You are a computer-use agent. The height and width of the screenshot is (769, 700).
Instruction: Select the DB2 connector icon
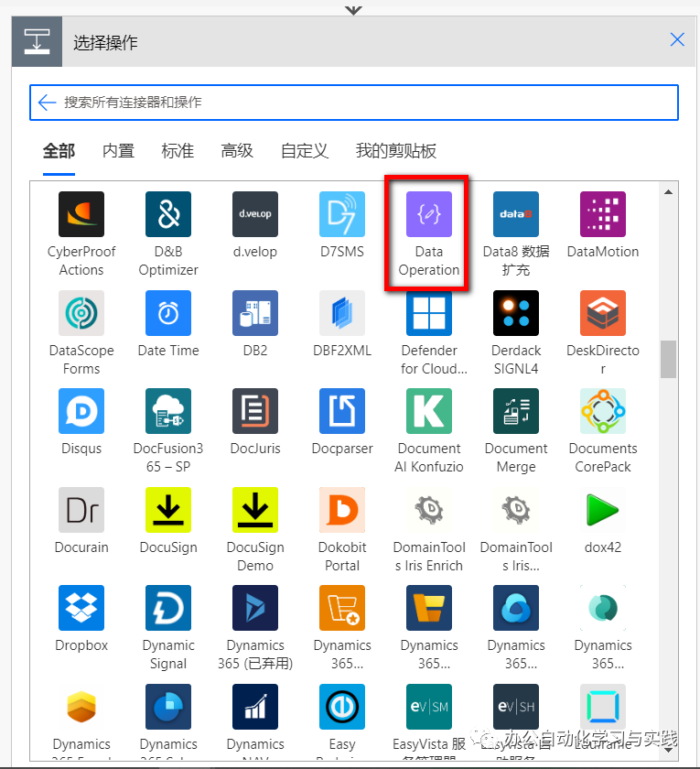click(255, 313)
